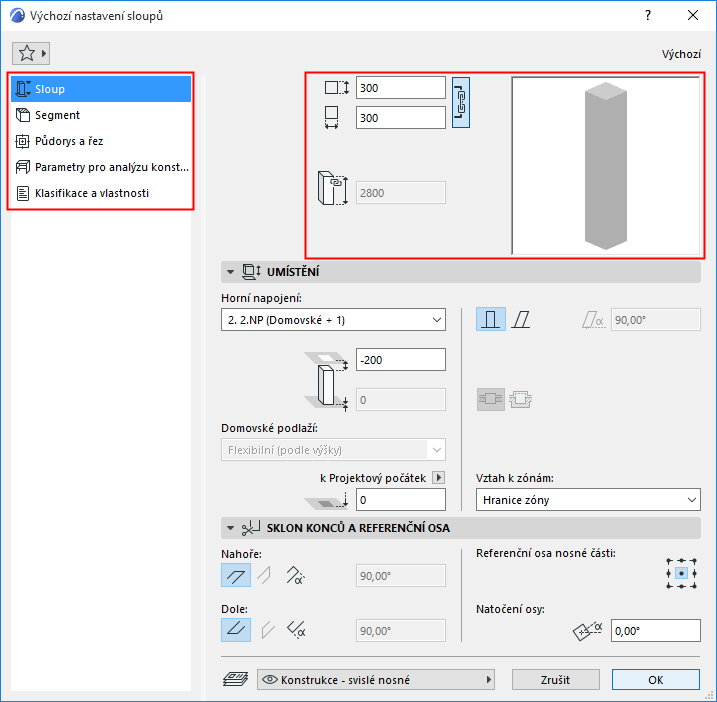The width and height of the screenshot is (717, 702).
Task: Click the cross-section width dimension icon
Action: (x=332, y=118)
